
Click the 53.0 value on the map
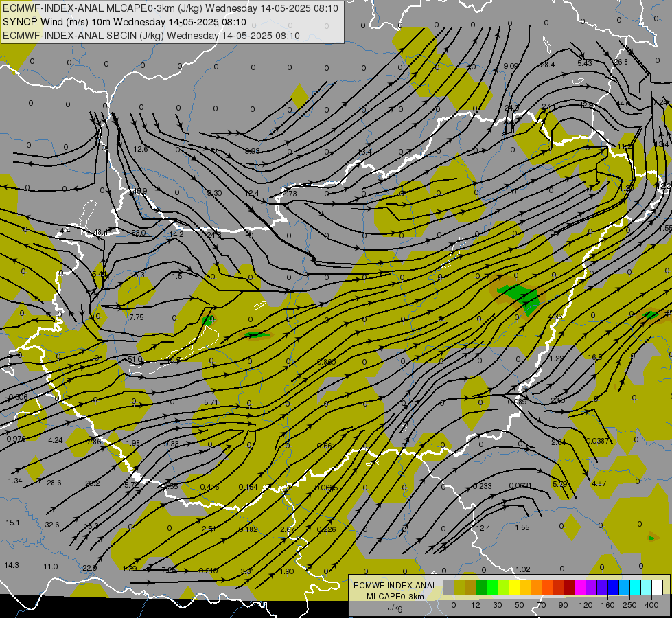tap(138, 233)
